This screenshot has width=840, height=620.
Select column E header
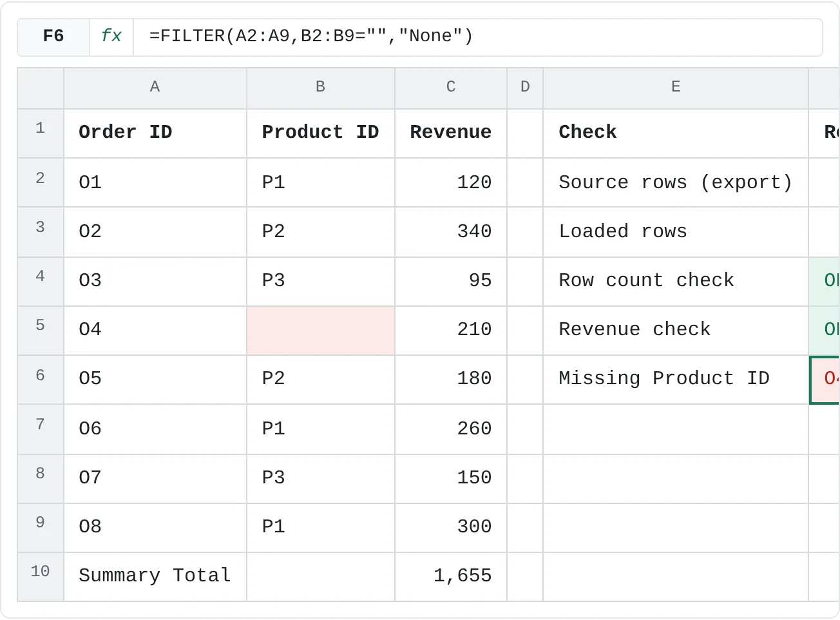click(x=676, y=88)
